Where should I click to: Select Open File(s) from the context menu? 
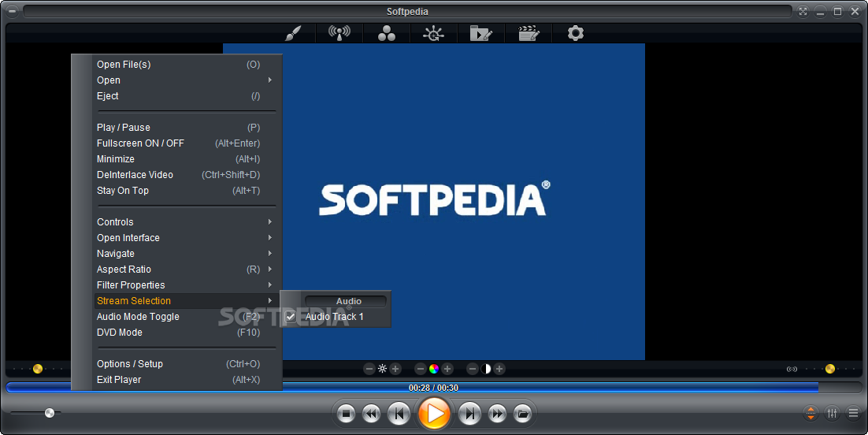(184, 65)
